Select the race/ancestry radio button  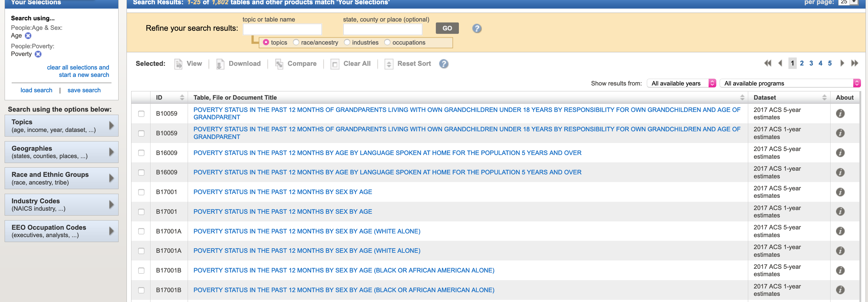(296, 42)
